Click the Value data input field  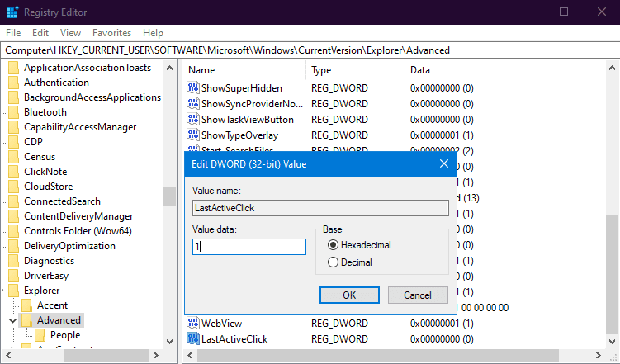[249, 247]
